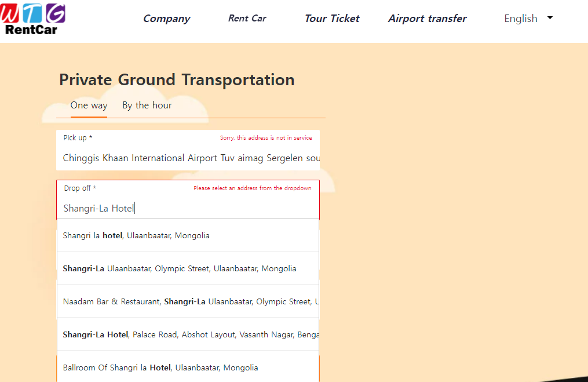Image resolution: width=588 pixels, height=382 pixels.
Task: Click the 'Drop off *' label
Action: [x=80, y=188]
